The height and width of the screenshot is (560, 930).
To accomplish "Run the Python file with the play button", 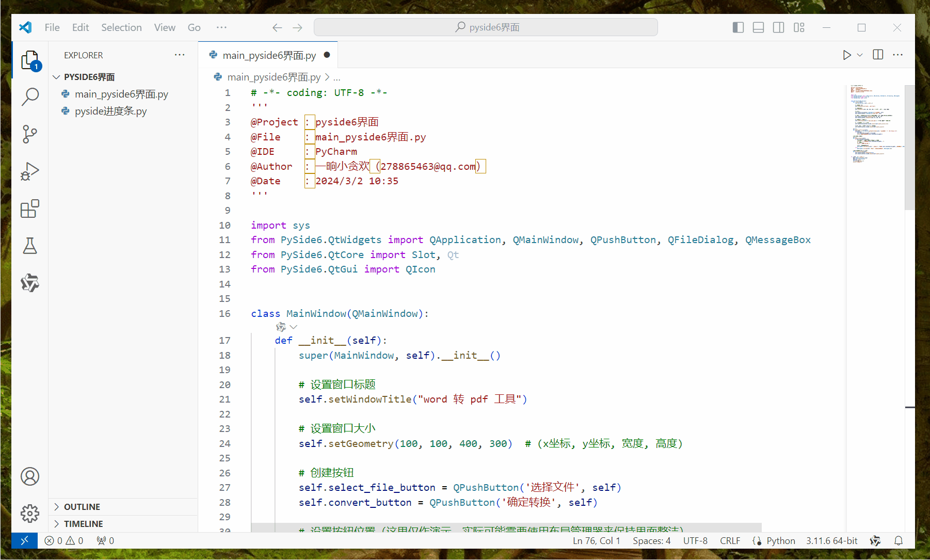I will 846,55.
